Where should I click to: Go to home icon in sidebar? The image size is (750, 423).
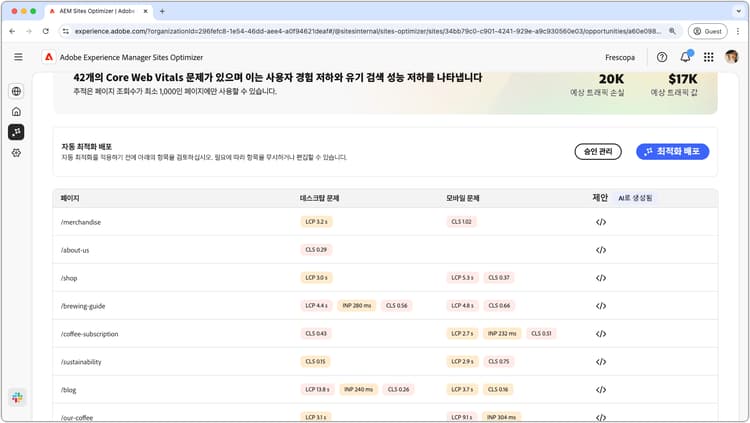click(x=16, y=111)
